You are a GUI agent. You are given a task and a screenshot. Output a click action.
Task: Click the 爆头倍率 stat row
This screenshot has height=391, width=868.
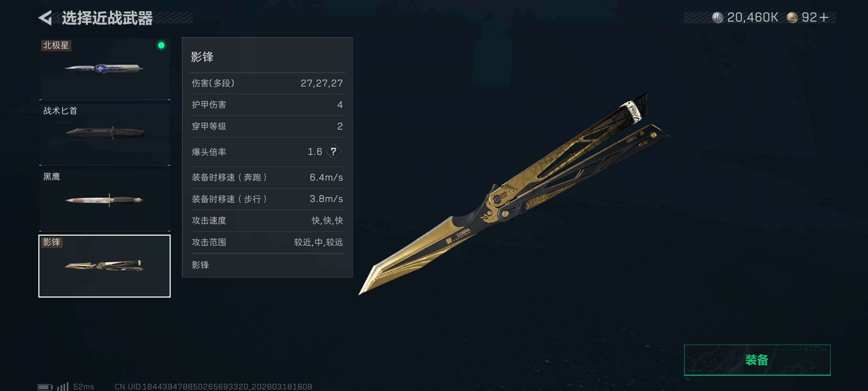(x=267, y=152)
